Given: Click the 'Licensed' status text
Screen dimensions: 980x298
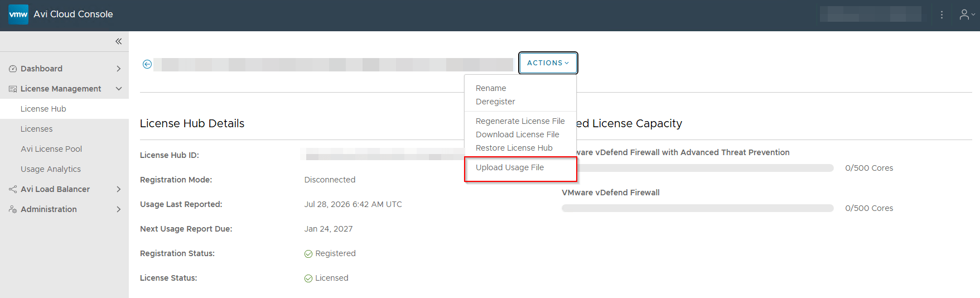Looking at the screenshot, I should [x=332, y=278].
